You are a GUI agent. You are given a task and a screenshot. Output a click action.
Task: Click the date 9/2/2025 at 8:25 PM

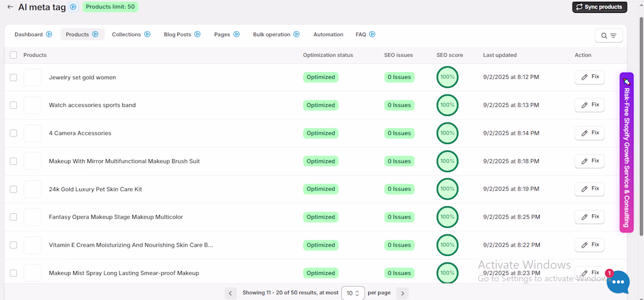(512, 217)
